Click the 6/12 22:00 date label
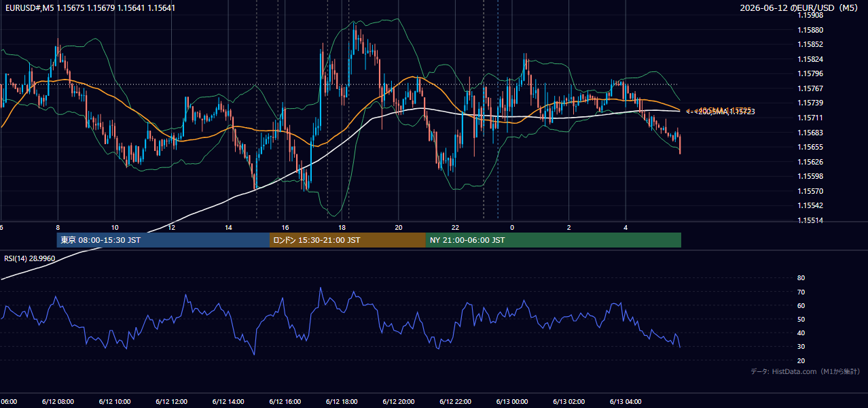 coord(456,402)
